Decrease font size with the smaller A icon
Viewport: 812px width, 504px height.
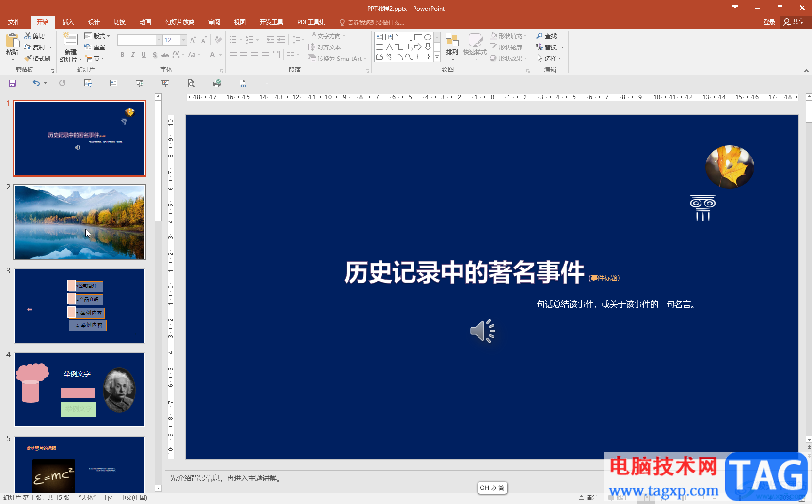tap(204, 40)
